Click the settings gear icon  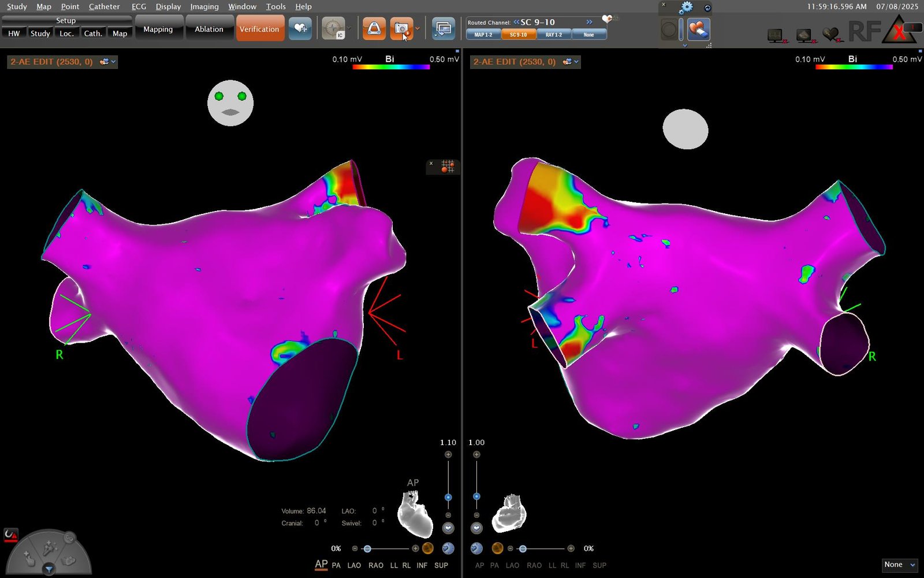pos(685,8)
